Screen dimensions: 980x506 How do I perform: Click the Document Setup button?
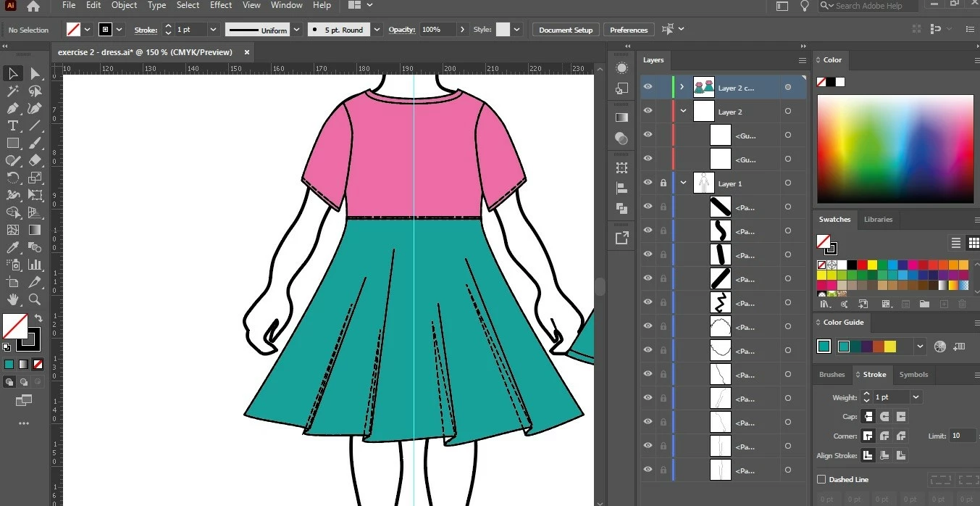click(x=566, y=30)
